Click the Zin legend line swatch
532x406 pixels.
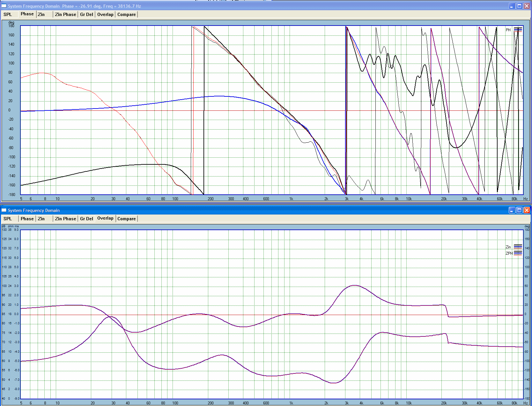pos(518,247)
